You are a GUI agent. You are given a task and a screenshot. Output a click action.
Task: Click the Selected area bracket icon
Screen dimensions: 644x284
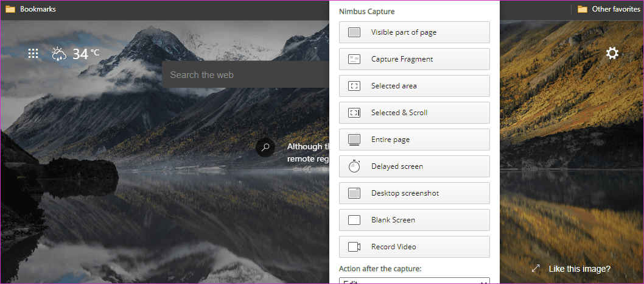click(x=354, y=86)
